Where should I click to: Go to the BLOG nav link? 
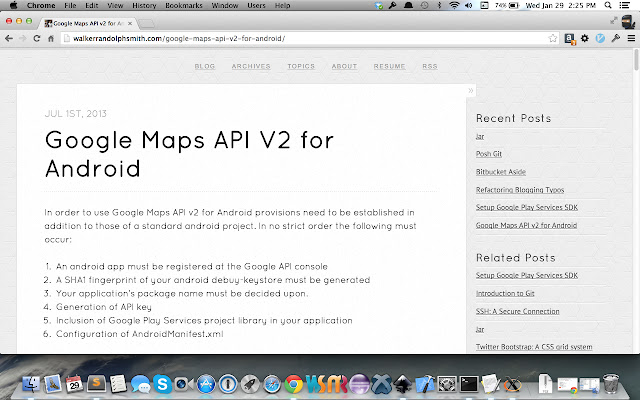coord(204,66)
